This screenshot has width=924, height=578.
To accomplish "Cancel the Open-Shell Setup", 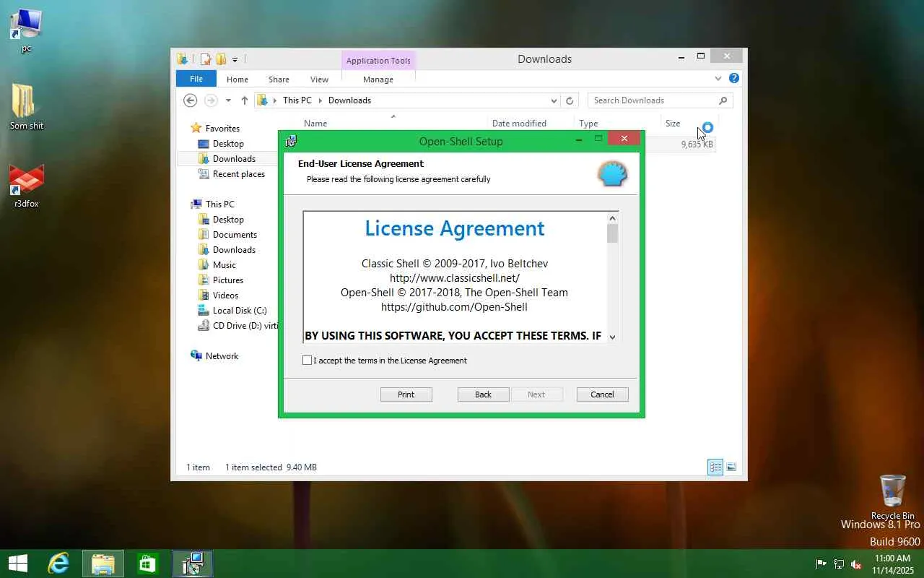I will (x=602, y=394).
